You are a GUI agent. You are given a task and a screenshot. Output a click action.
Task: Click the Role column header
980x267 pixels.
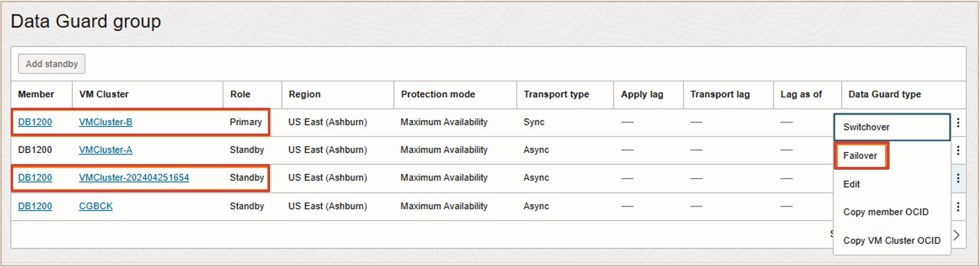pos(240,94)
